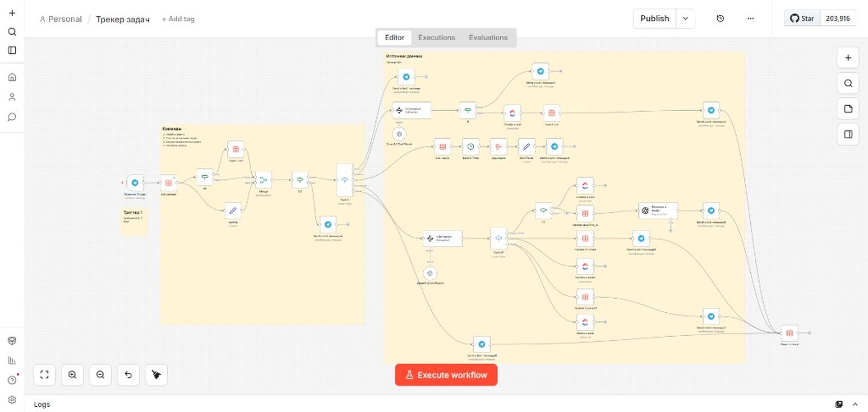Screen dimensions: 868x412
Task: Add a sticky note to canvas
Action: pos(848,108)
